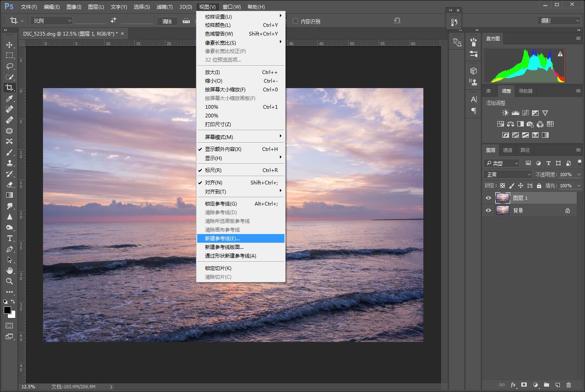Toggle the layer filter on/off switch
Screen dimensions: 585x392
[579, 163]
